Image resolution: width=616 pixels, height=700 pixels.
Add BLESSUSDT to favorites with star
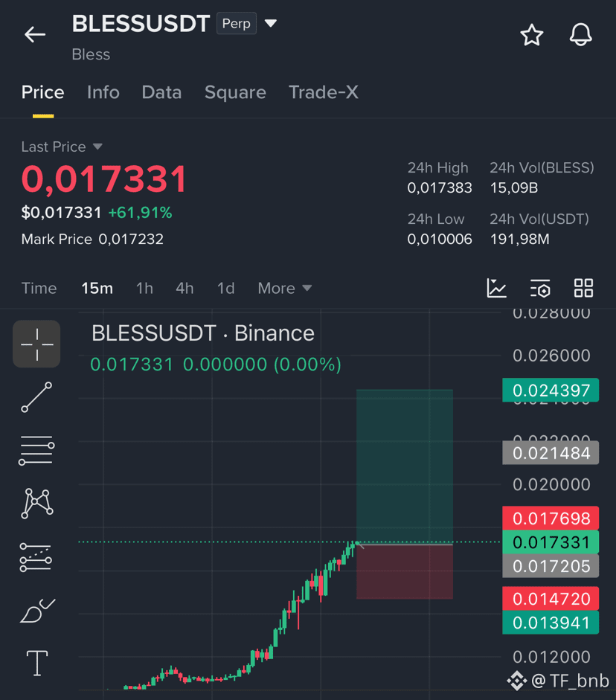click(x=532, y=35)
